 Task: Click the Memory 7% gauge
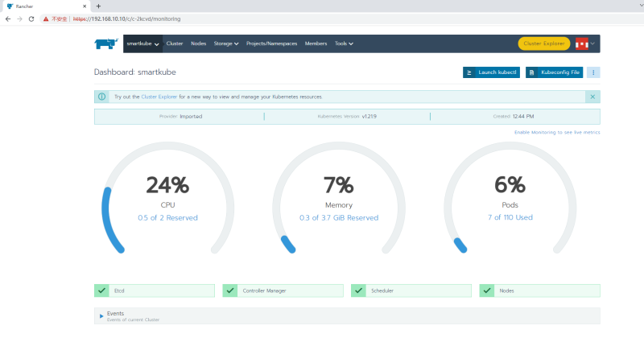339,198
